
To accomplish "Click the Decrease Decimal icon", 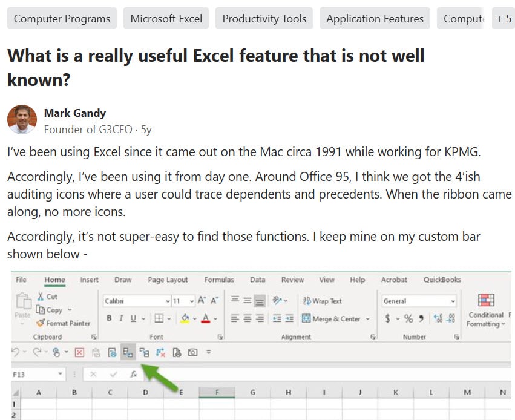I will click(451, 318).
